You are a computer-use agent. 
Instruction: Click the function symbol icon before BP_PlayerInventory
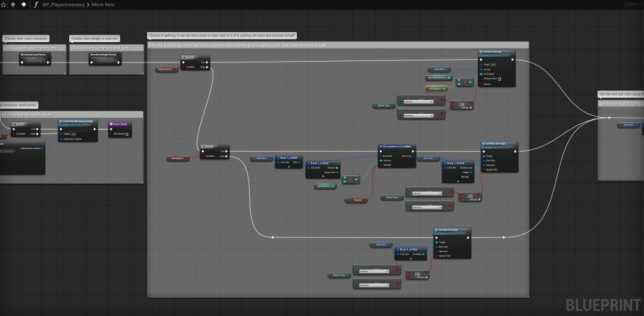click(36, 4)
